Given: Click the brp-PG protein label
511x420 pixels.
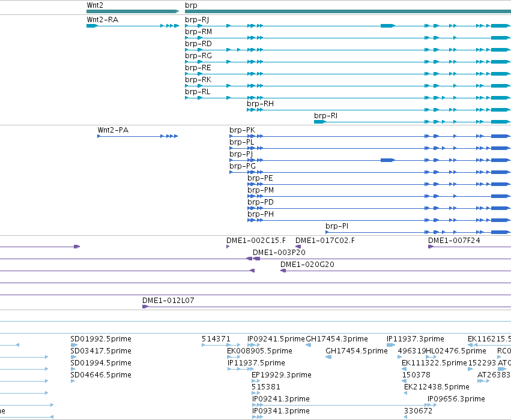Looking at the screenshot, I should point(243,167).
